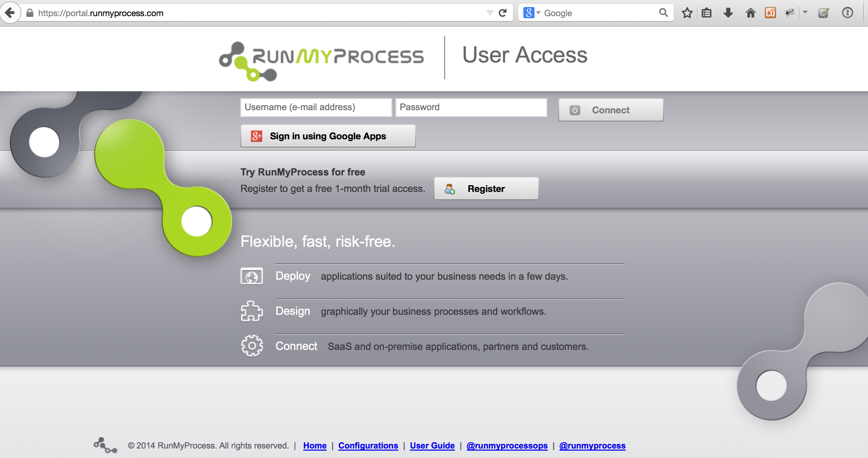This screenshot has width=868, height=458.
Task: Open the Home footer link
Action: tap(315, 446)
